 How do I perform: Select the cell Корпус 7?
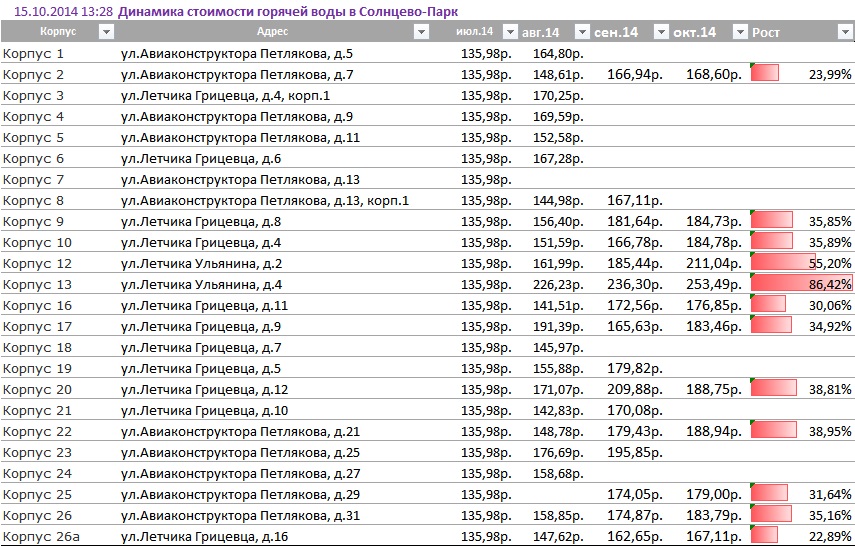(x=33, y=179)
